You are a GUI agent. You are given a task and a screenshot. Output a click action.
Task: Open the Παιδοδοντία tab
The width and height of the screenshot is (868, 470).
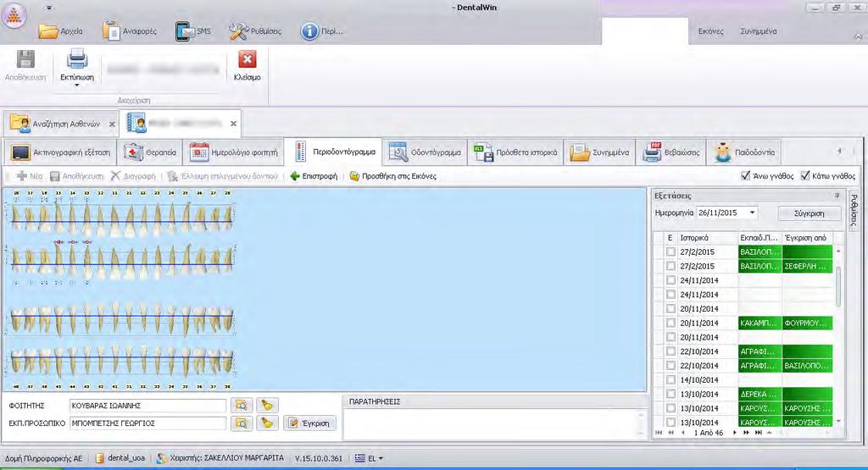744,152
